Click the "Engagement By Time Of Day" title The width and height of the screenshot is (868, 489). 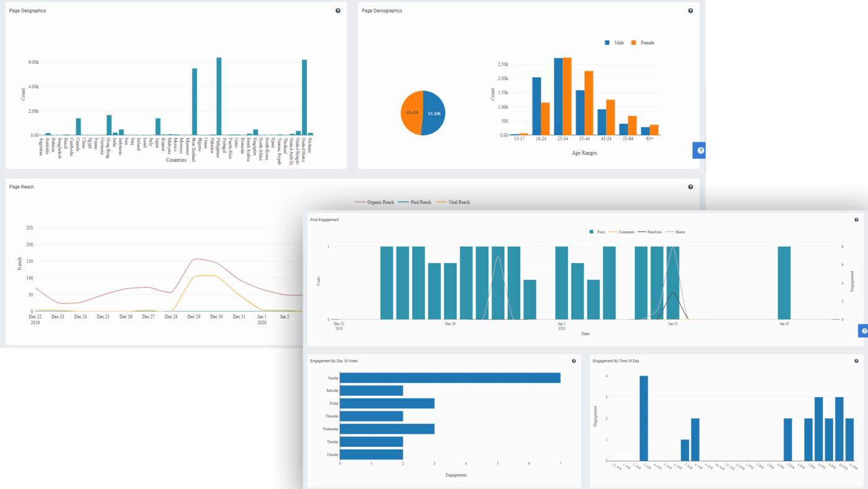(x=616, y=361)
